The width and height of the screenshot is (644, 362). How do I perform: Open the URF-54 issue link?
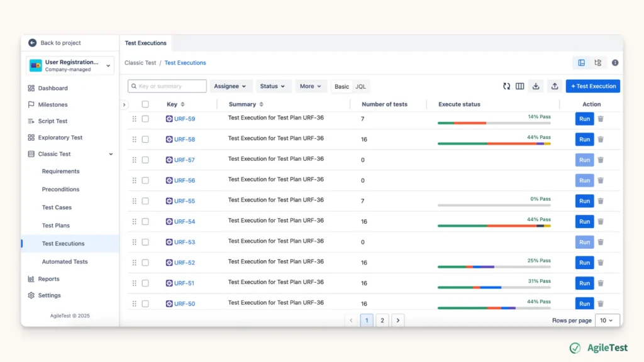(x=184, y=222)
